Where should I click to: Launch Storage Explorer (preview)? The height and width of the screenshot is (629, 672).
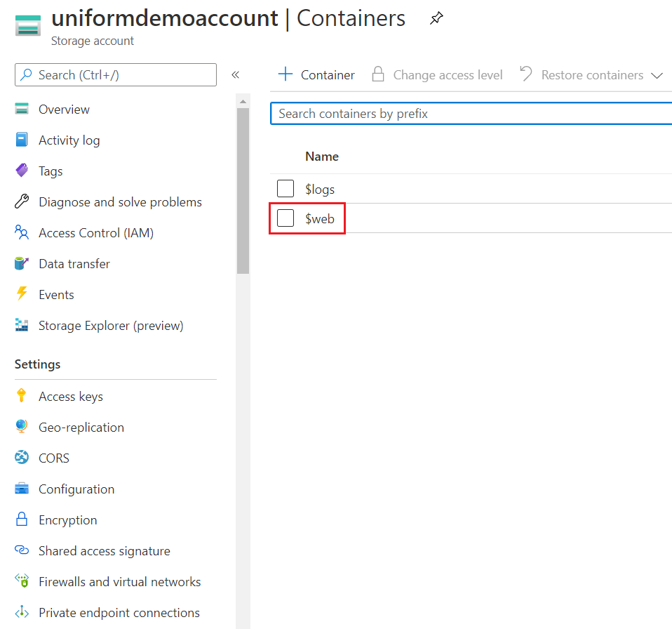111,326
